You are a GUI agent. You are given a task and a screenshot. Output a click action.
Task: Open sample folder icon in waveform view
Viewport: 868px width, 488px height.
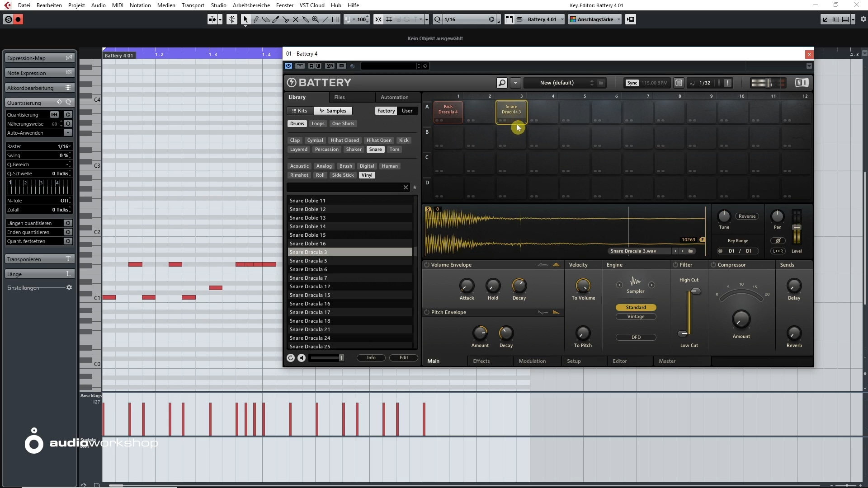[690, 251]
